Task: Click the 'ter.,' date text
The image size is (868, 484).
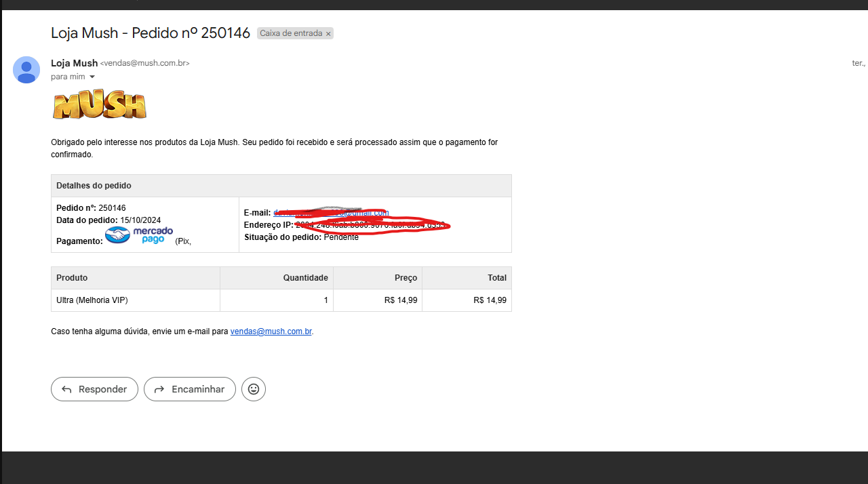Action: click(859, 63)
